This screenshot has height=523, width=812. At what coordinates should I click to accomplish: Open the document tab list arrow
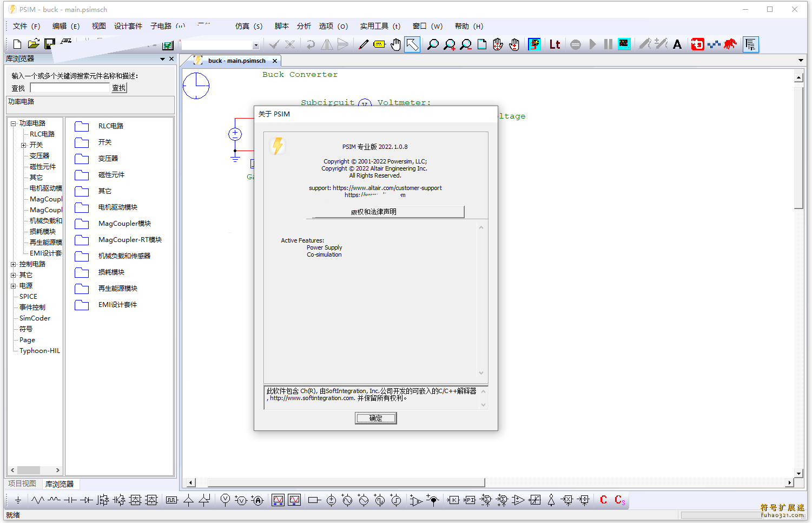coord(801,60)
